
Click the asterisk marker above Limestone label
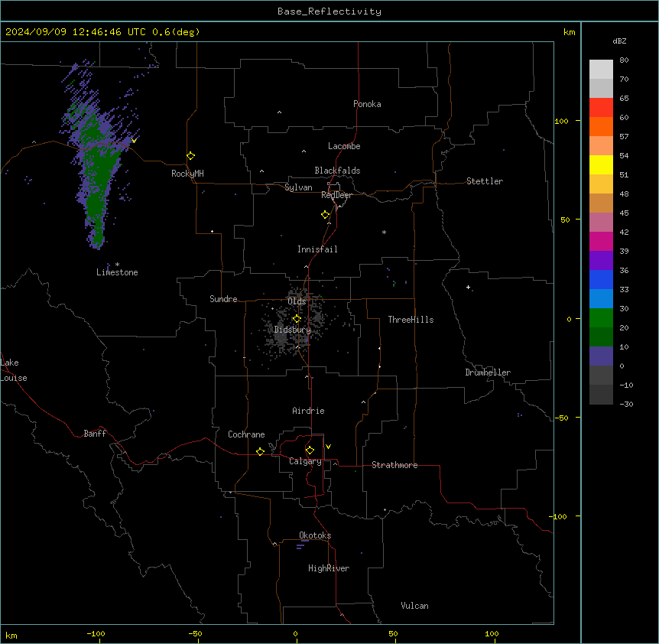click(x=117, y=264)
